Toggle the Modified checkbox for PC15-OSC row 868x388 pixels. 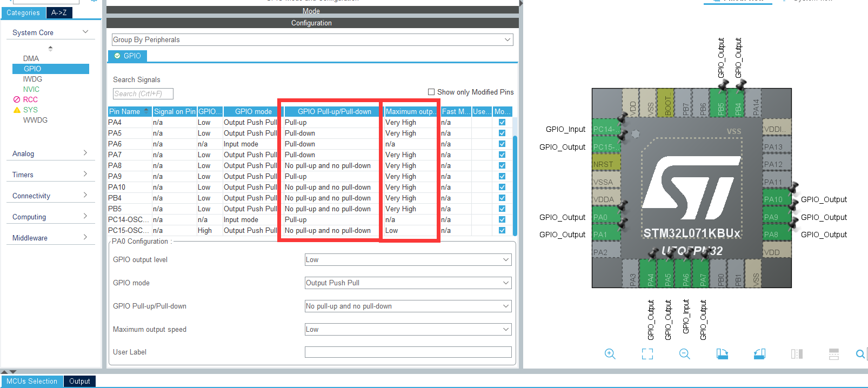click(502, 230)
